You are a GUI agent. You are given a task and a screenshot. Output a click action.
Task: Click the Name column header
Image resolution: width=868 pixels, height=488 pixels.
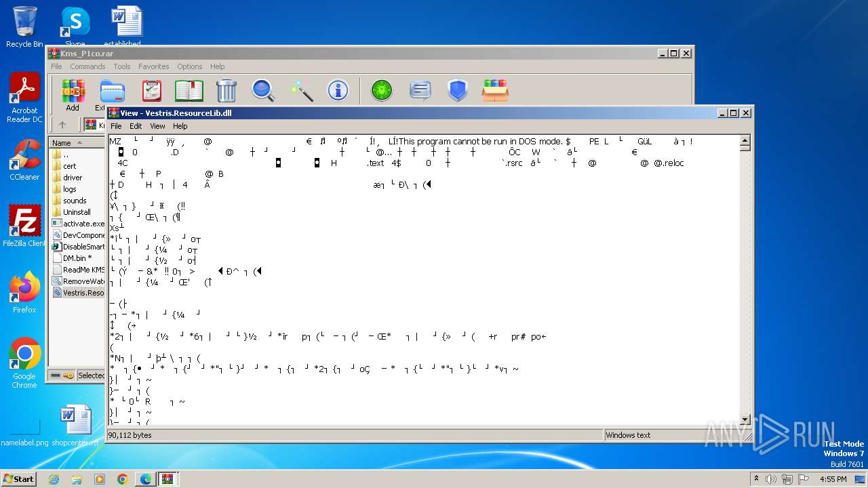[x=77, y=142]
